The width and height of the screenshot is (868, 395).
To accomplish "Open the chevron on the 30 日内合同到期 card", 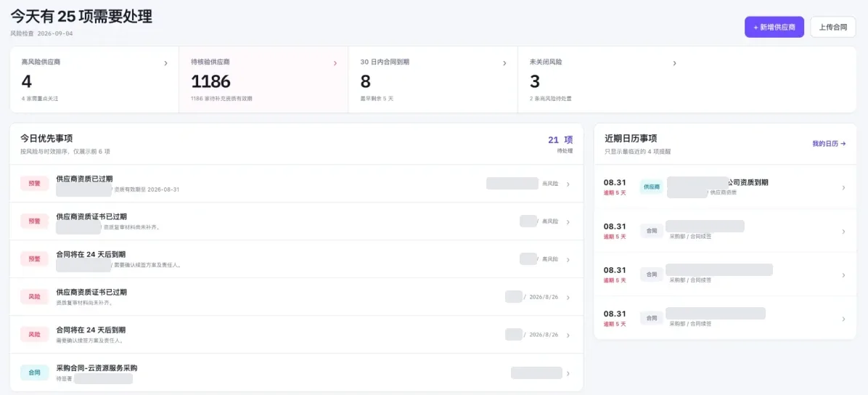I will [504, 63].
